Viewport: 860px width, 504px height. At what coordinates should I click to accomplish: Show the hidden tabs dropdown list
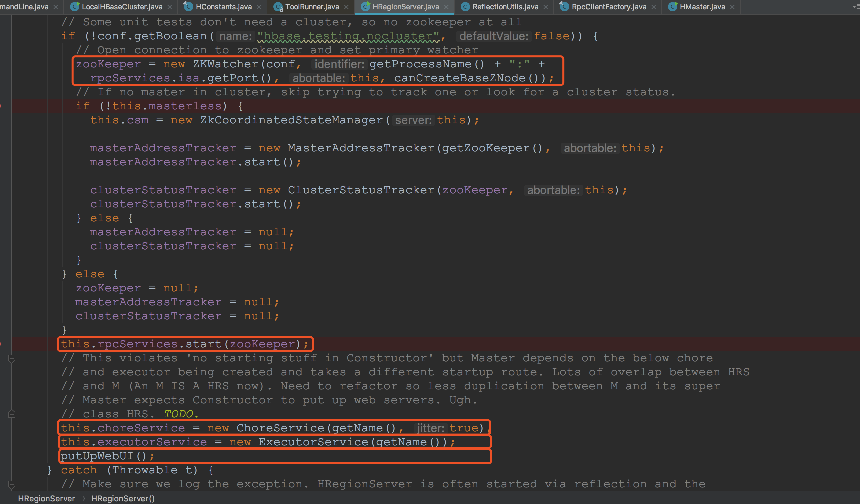[856, 6]
